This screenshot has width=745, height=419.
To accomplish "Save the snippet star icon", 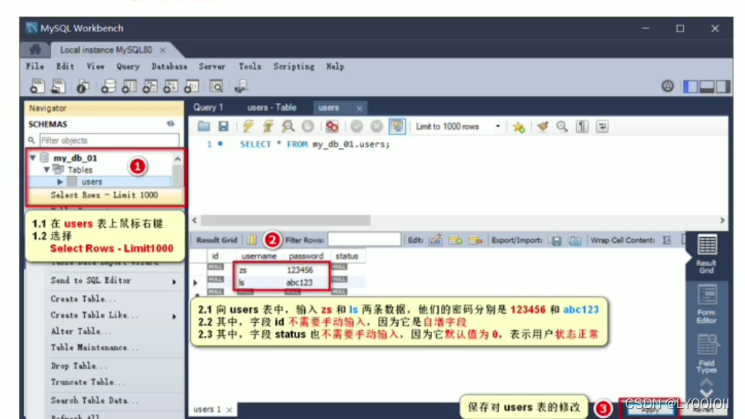I will tap(519, 126).
